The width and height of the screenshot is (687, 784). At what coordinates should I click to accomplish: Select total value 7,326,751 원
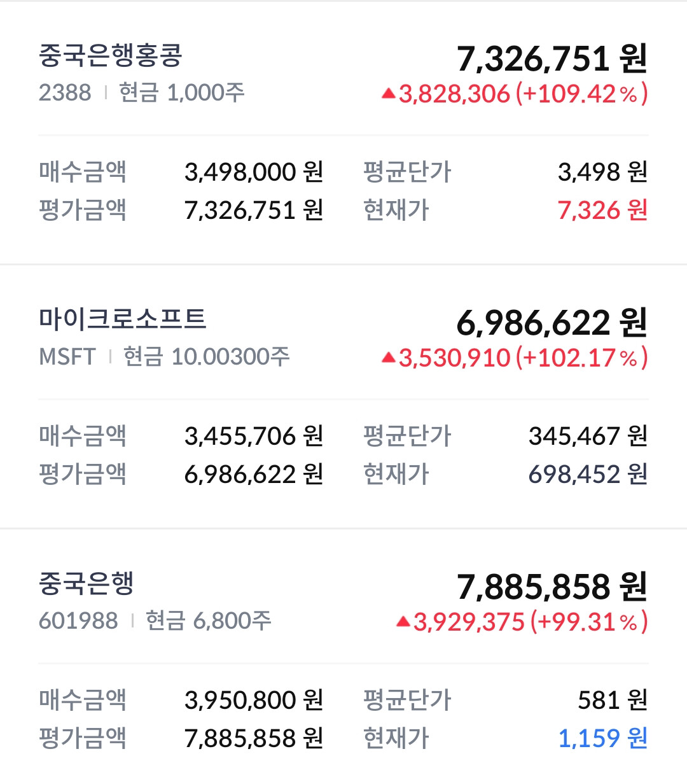[x=552, y=59]
